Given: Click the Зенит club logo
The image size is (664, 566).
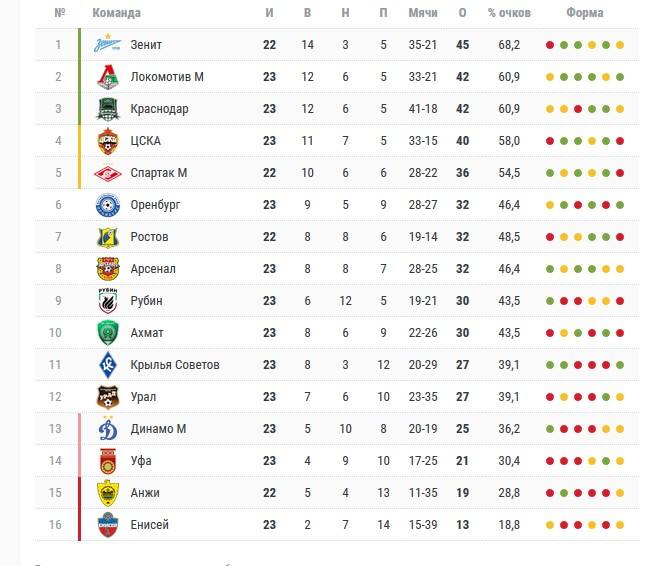Looking at the screenshot, I should coord(108,44).
